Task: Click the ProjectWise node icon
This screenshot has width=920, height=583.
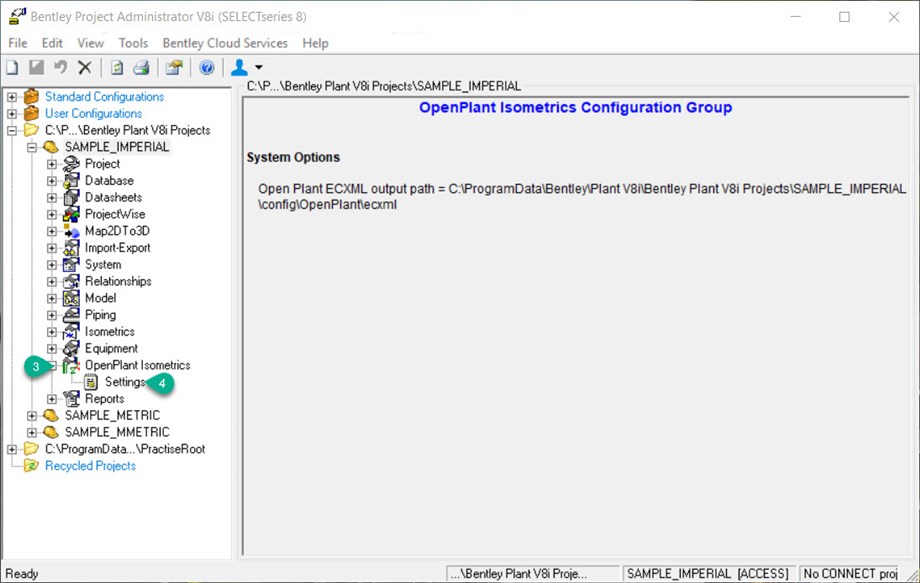Action: tap(72, 213)
